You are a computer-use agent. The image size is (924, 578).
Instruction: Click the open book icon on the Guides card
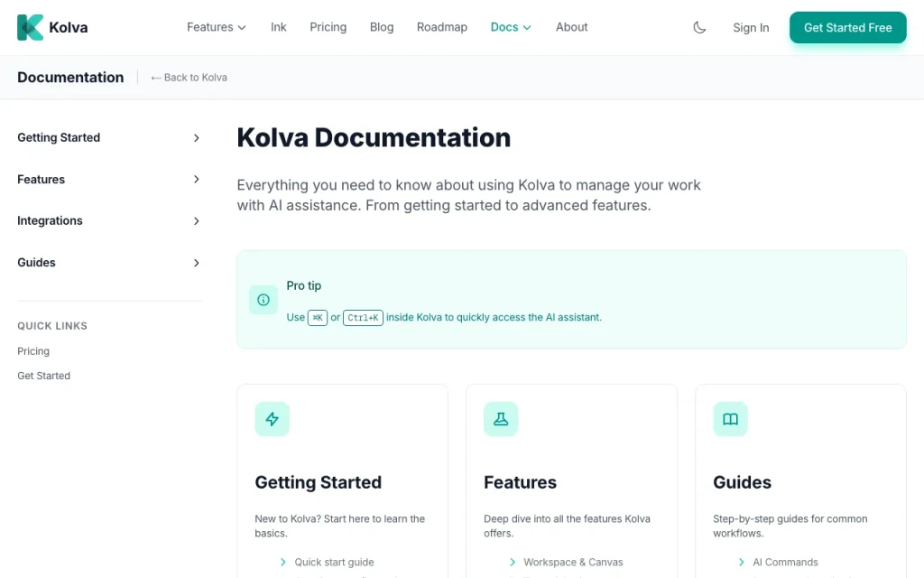click(730, 419)
